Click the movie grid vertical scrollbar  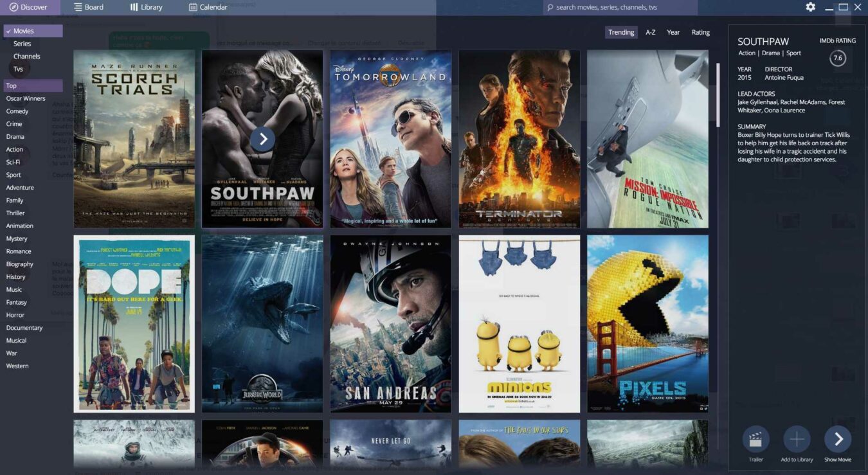point(719,94)
